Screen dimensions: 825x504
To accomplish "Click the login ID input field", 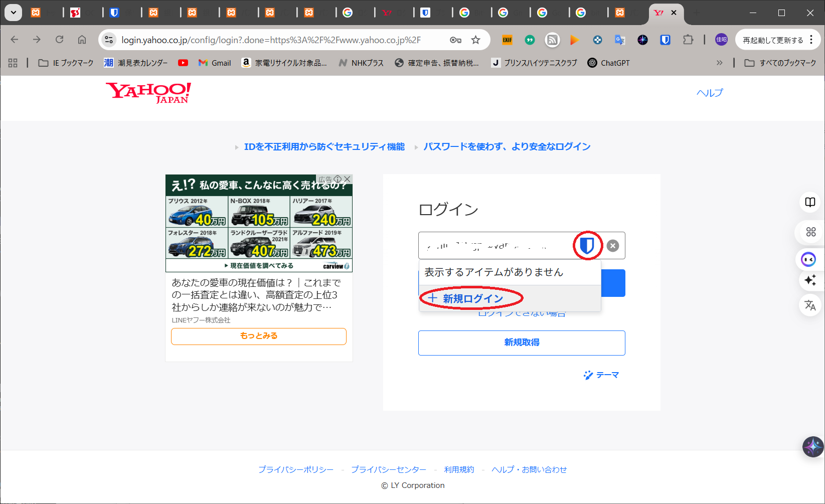I will point(494,246).
